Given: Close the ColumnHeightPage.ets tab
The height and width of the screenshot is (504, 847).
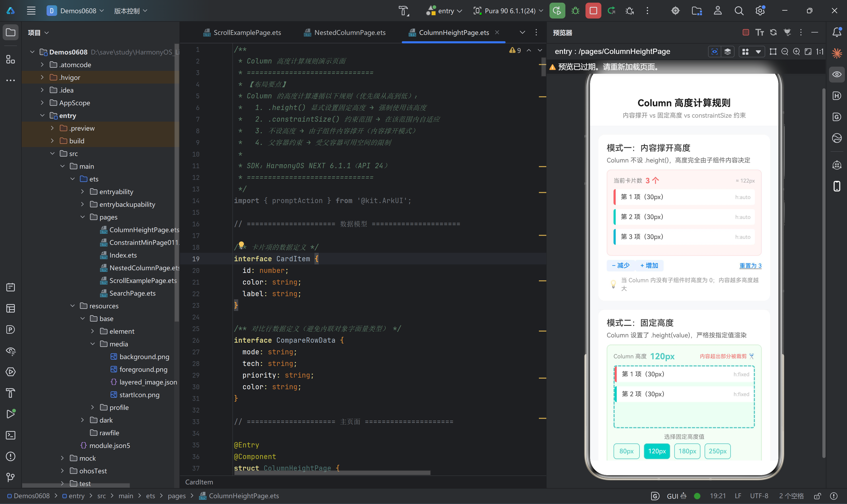Looking at the screenshot, I should coord(497,32).
